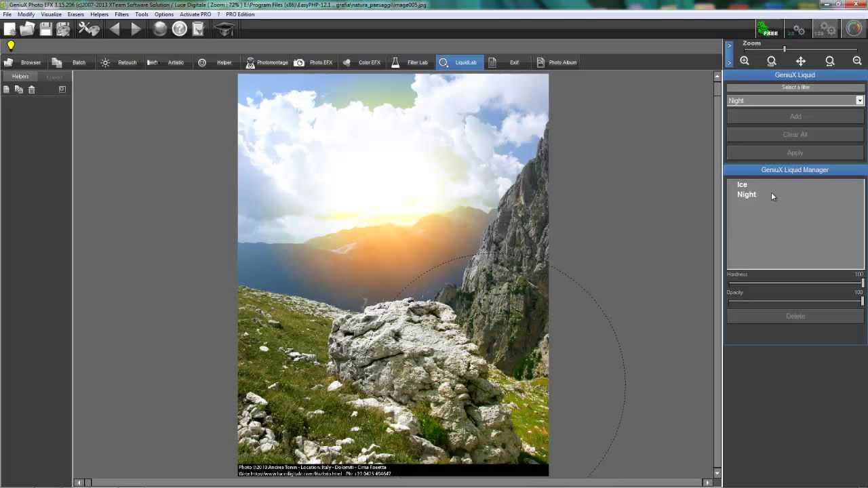Click the zoom reset magnifier next to zoom out
The width and height of the screenshot is (868, 488).
[x=830, y=61]
